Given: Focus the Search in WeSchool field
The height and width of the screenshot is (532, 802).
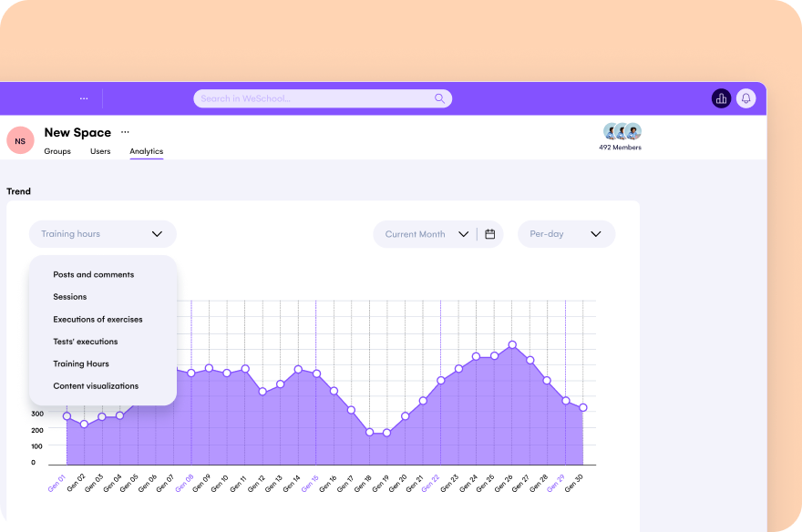Looking at the screenshot, I should pyautogui.click(x=323, y=98).
